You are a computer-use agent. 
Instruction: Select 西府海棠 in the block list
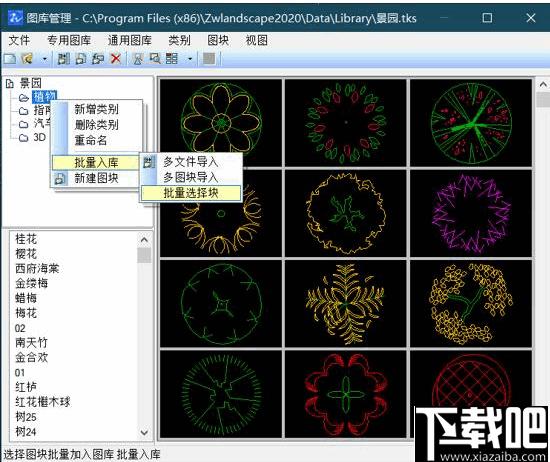click(x=37, y=268)
